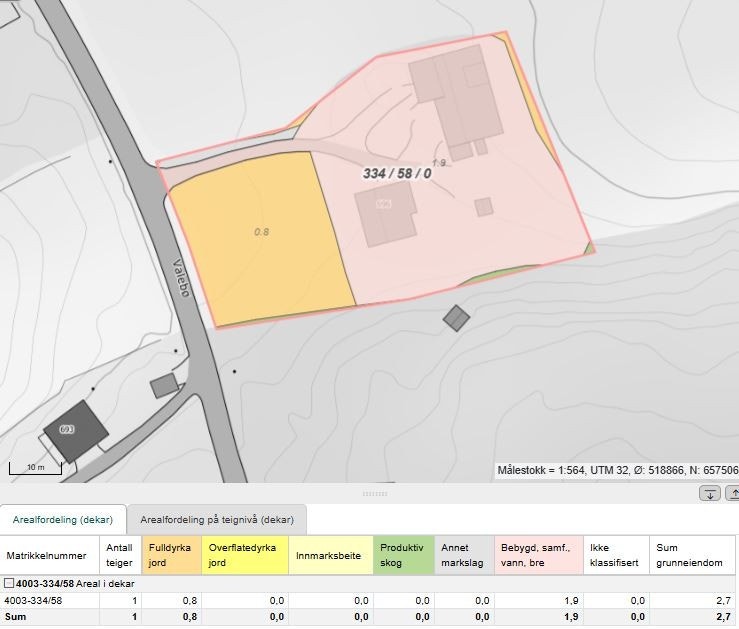
Task: Click the panel resize grip handle
Action: pos(375,494)
